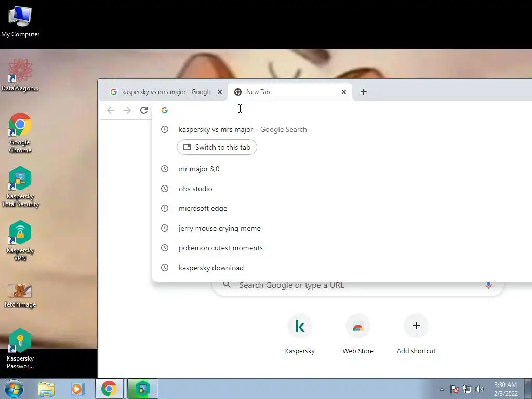This screenshot has width=532, height=399.
Task: Click the volume speaker tray icon
Action: [480, 389]
